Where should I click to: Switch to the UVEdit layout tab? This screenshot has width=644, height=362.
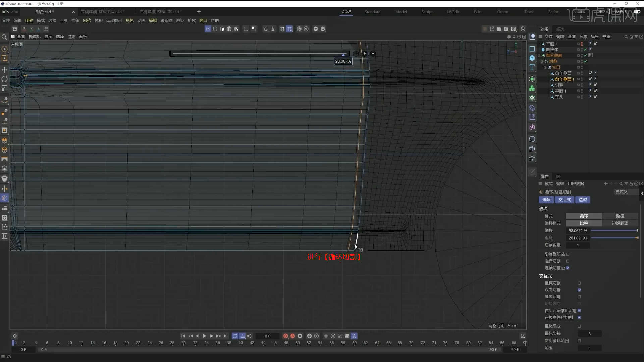click(453, 12)
